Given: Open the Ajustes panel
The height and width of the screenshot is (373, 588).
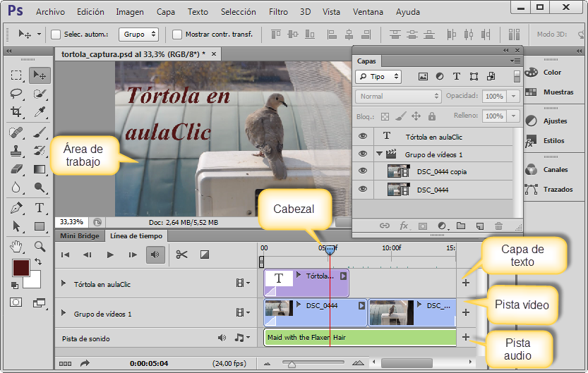Looking at the screenshot, I should click(546, 121).
